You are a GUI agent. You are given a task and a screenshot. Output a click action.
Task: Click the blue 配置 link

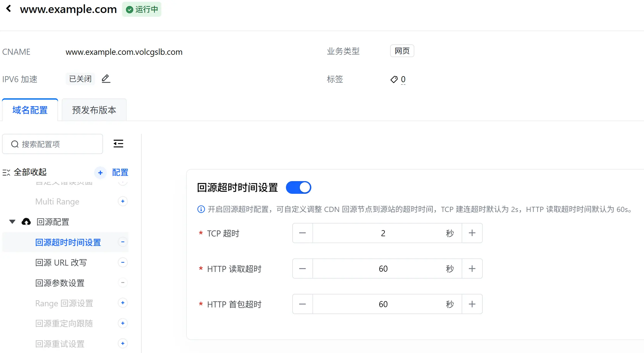(120, 172)
